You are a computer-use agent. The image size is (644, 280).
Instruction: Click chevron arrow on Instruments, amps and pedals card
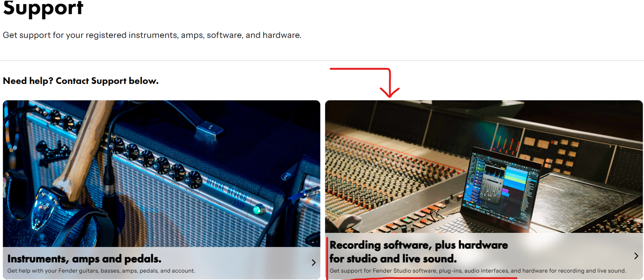pyautogui.click(x=314, y=263)
